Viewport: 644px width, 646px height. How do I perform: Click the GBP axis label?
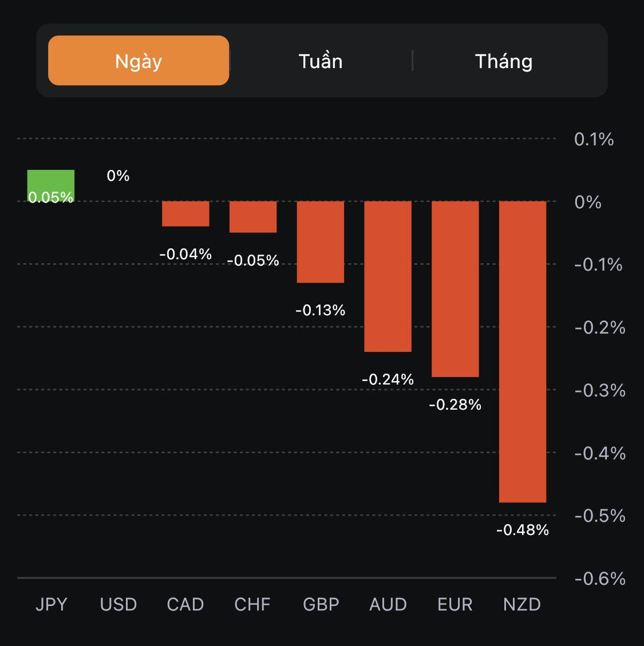pyautogui.click(x=321, y=604)
